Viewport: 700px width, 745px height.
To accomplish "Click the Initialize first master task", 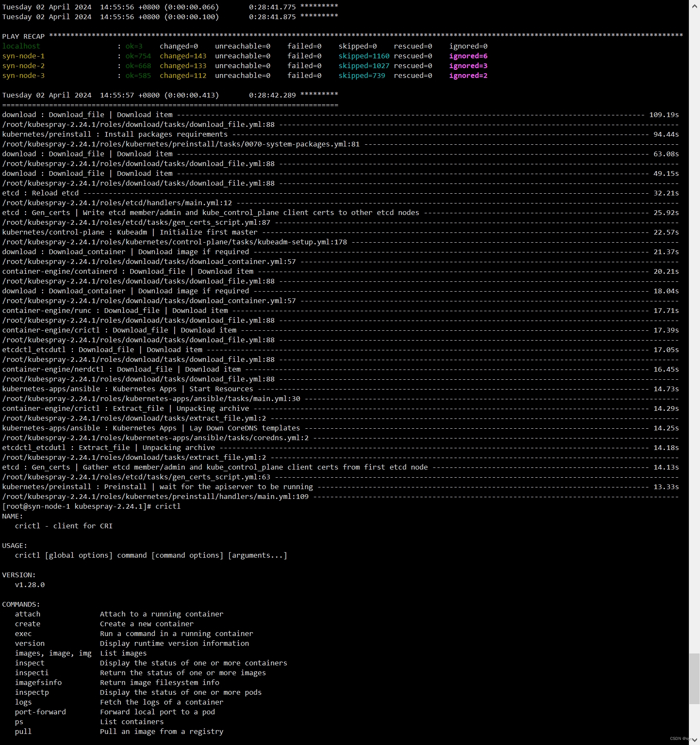I will 341,232.
